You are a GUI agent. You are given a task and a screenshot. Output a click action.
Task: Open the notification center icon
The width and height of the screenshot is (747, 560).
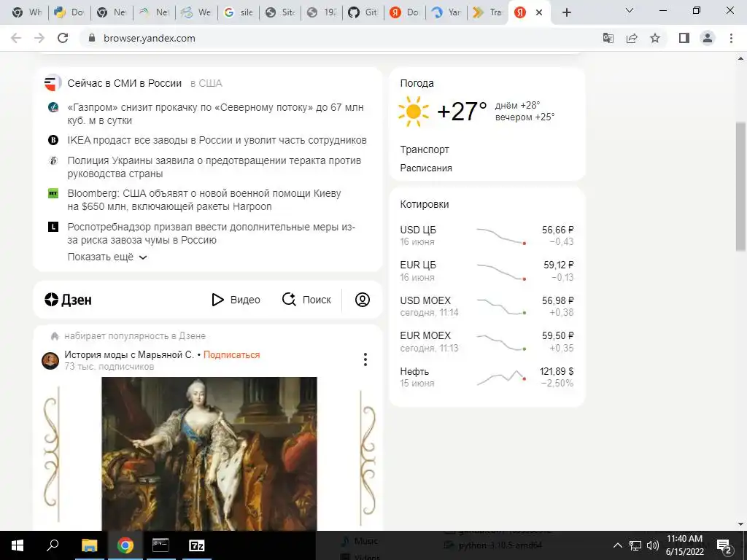(724, 545)
